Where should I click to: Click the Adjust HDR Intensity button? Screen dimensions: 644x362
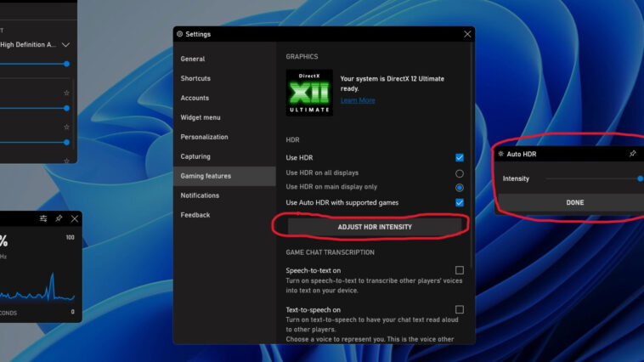tap(375, 227)
